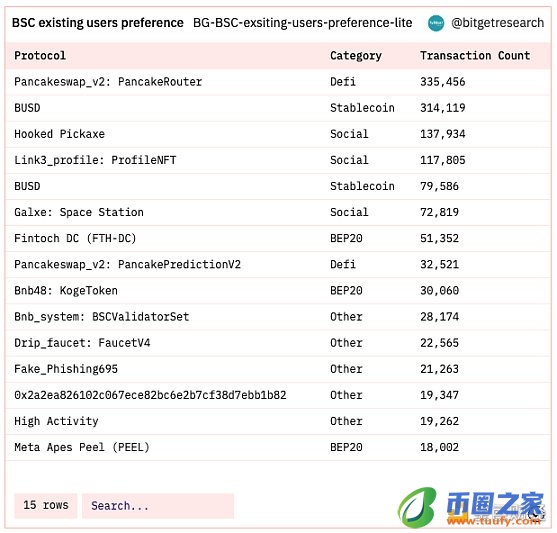
Task: Click Other category in Fake_Phishing695 row
Action: 346,369
